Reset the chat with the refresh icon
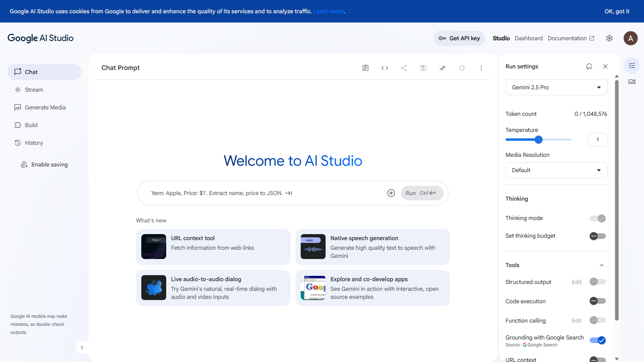This screenshot has height=362, width=644. tap(462, 68)
